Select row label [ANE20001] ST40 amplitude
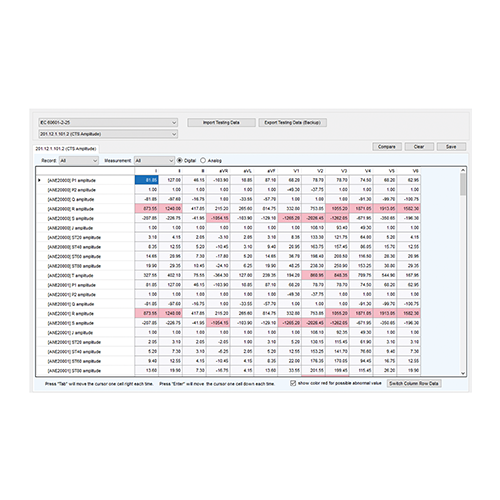The width and height of the screenshot is (500, 500). (74, 352)
